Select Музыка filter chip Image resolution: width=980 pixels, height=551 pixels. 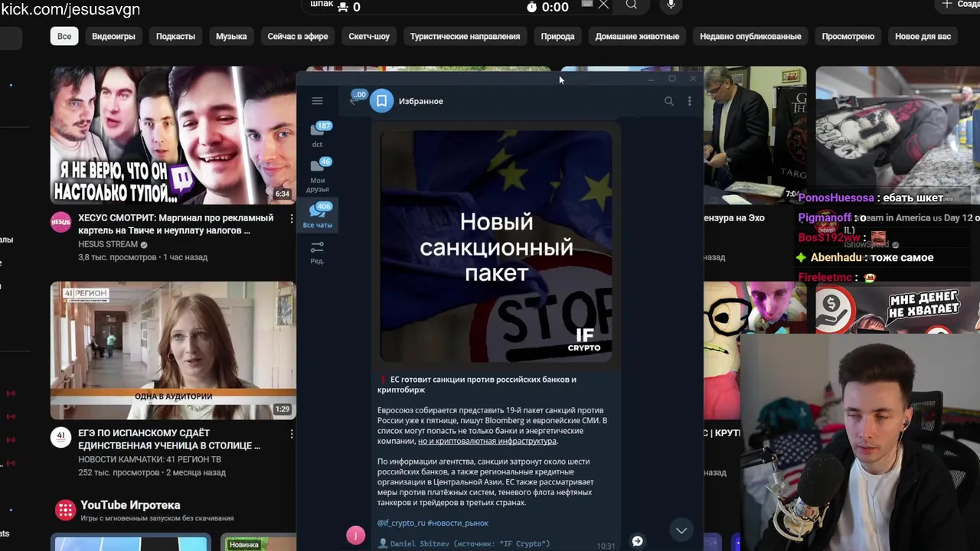(x=231, y=36)
